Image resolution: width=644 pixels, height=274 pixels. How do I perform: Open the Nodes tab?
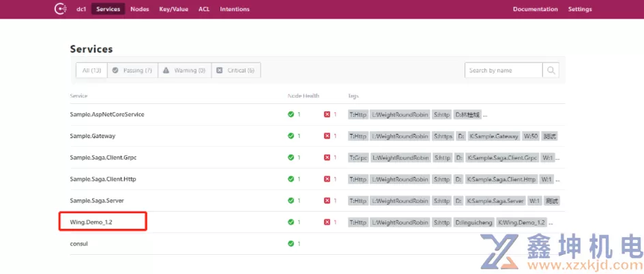(140, 9)
